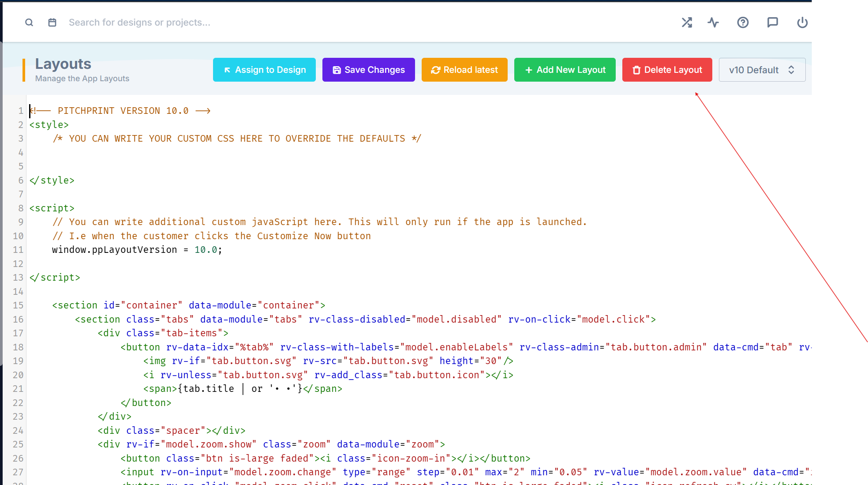Click the Reload latest button
The width and height of the screenshot is (868, 485).
point(464,70)
